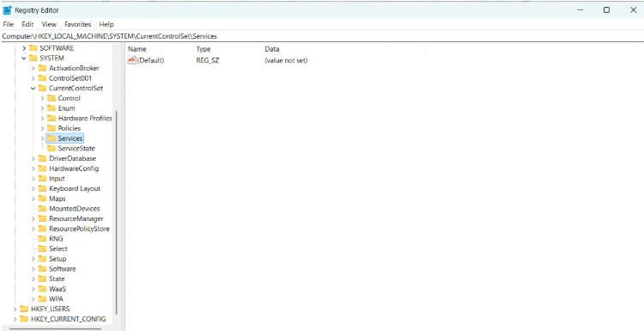Minimize the Registry Editor window

(x=580, y=10)
